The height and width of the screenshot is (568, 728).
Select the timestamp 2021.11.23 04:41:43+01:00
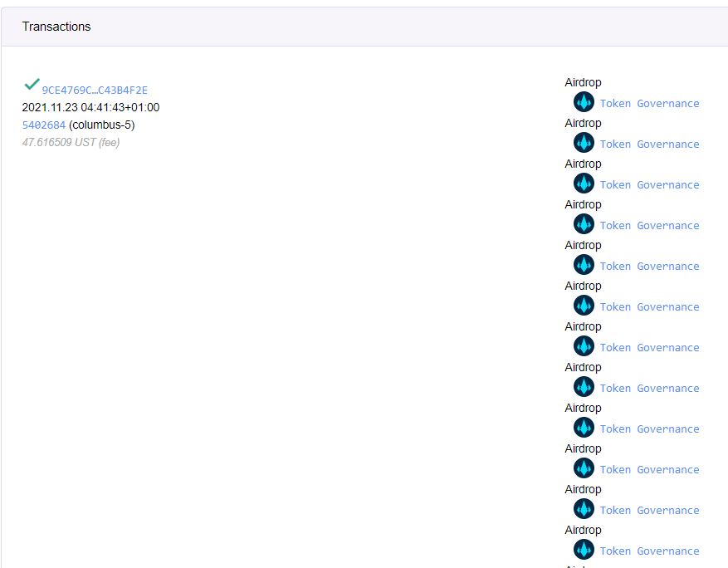[x=90, y=107]
